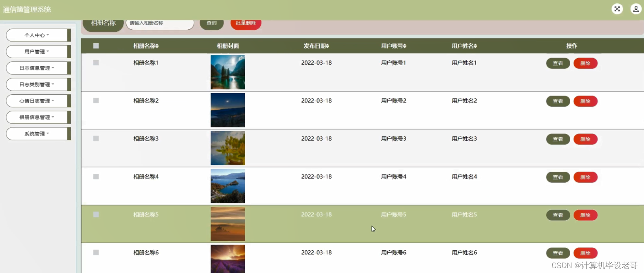Open the user profile icon in header

tap(636, 9)
